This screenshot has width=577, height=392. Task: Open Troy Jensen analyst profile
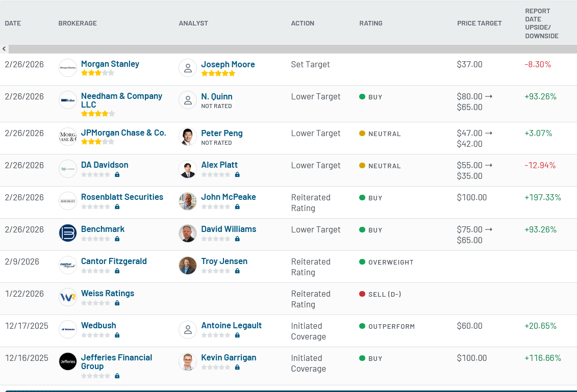pyautogui.click(x=224, y=261)
